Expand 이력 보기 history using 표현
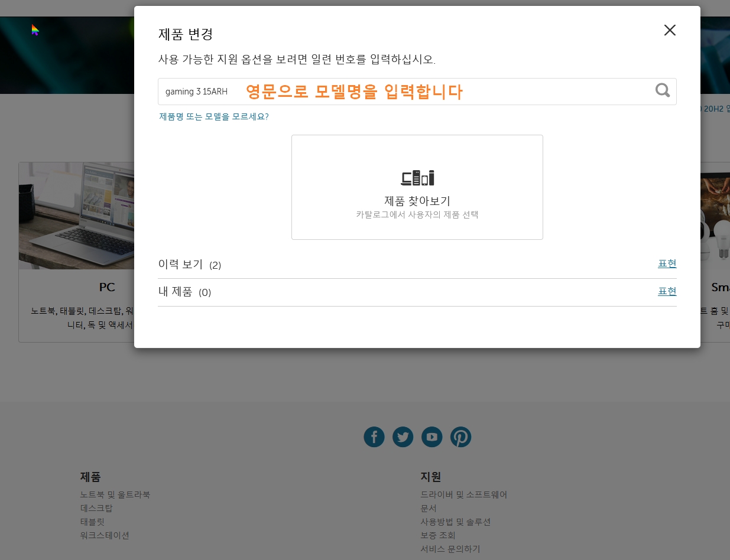The height and width of the screenshot is (560, 730). 667,263
